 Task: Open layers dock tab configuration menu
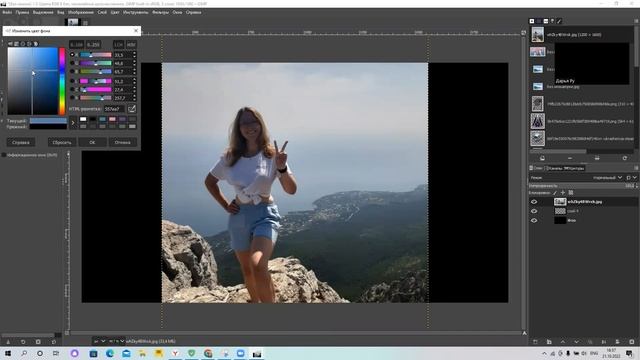(x=636, y=168)
